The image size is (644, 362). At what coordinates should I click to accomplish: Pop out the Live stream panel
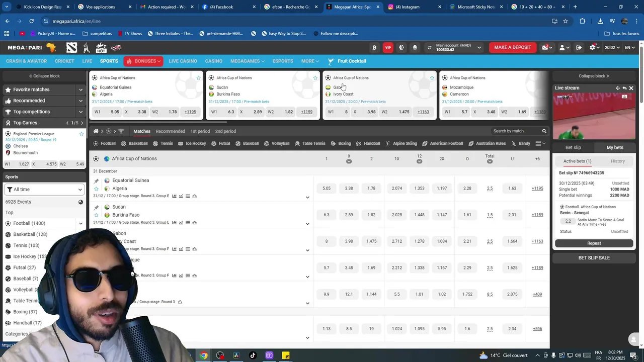coord(624,88)
